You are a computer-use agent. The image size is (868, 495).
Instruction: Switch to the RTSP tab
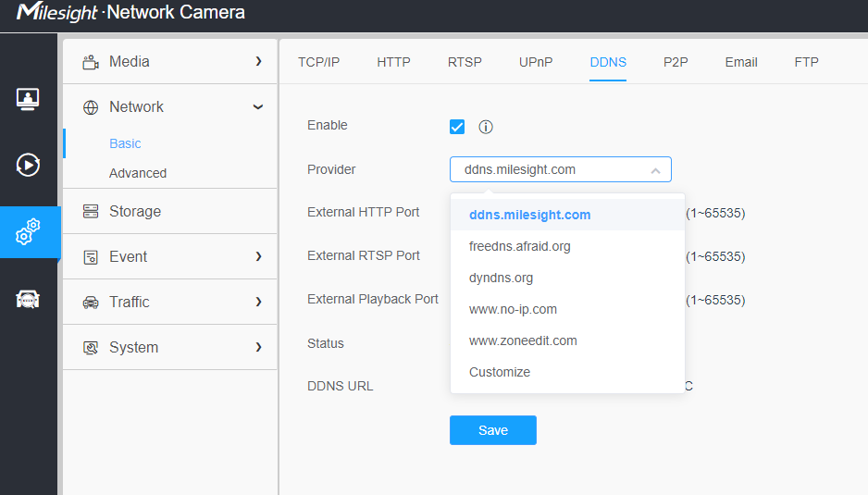pyautogui.click(x=465, y=62)
